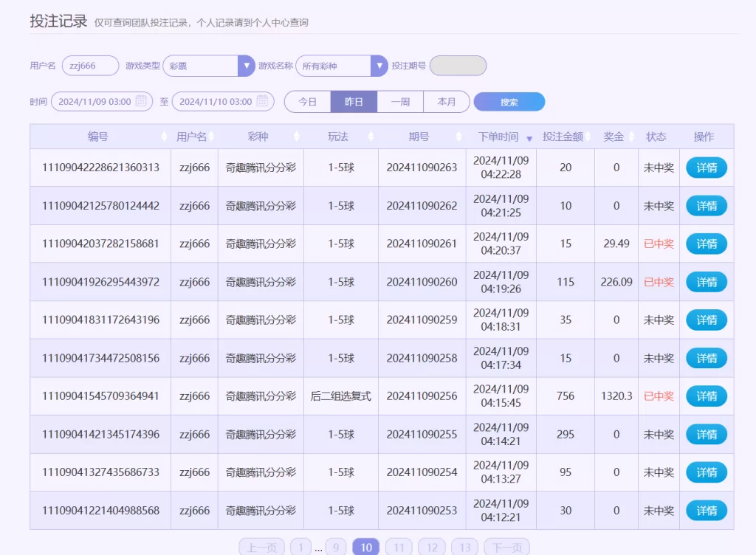Click the 226.09 prize amount

tap(616, 282)
